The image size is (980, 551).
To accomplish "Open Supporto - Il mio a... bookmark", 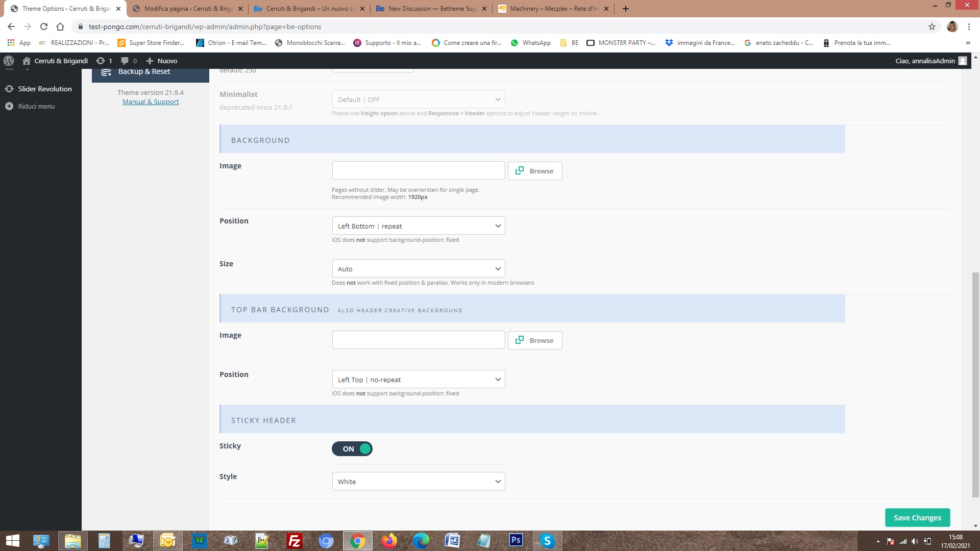I will point(387,43).
